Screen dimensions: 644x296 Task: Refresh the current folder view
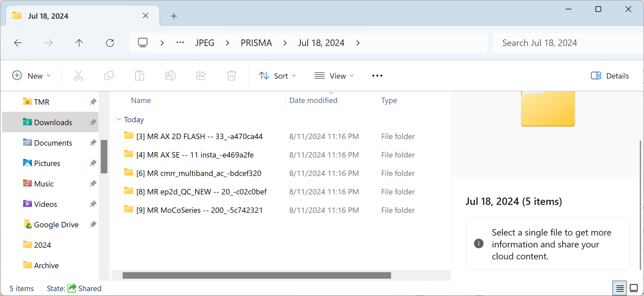click(110, 43)
